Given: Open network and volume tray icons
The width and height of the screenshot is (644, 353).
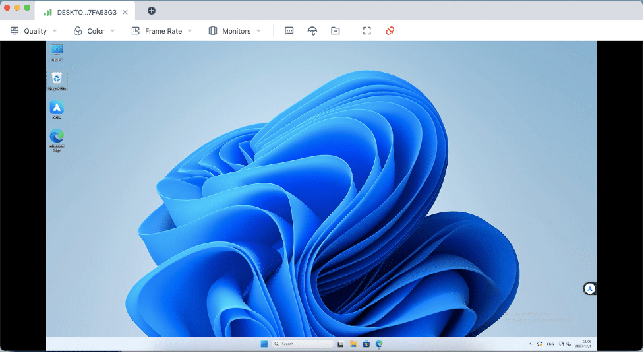Looking at the screenshot, I should coord(565,344).
